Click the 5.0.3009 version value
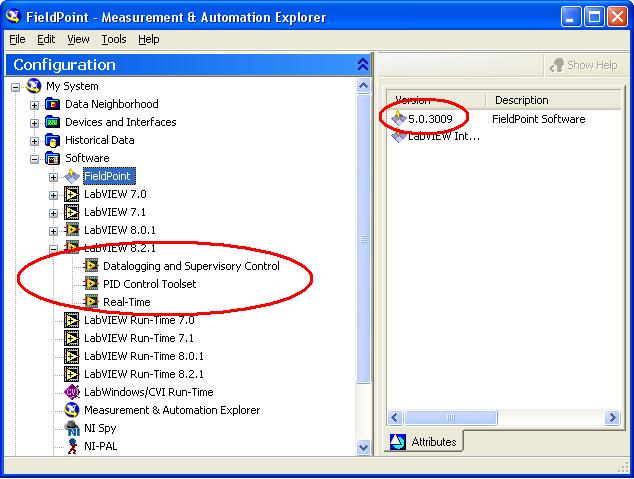This screenshot has width=634, height=479. coord(430,119)
